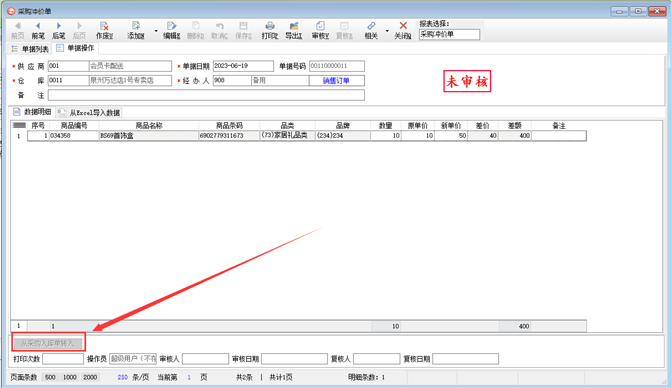Select the 品类 column header
The height and width of the screenshot is (388, 671).
[287, 125]
